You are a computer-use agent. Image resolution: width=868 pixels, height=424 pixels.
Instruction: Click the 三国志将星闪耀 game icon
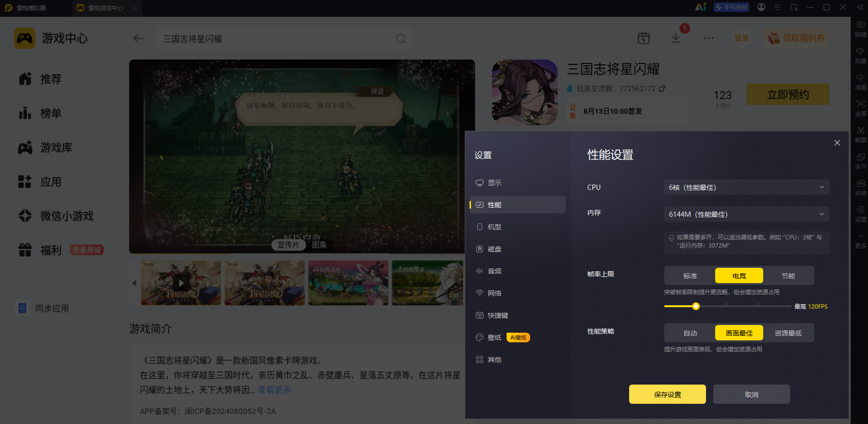click(x=525, y=92)
